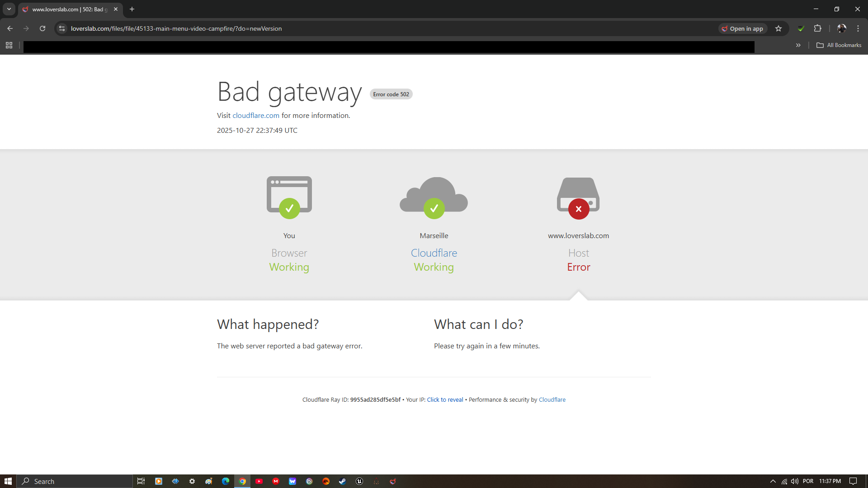This screenshot has width=868, height=488.
Task: Open the Chrome profile avatar
Action: 841,28
